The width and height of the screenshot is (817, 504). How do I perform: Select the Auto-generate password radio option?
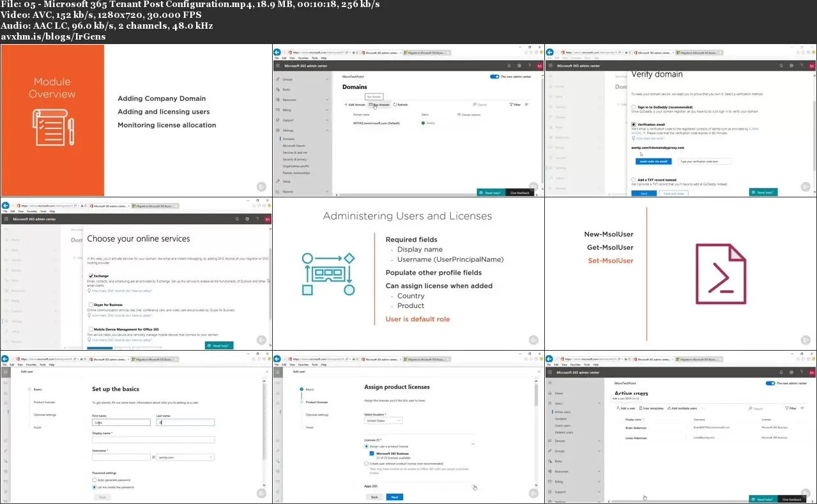[x=95, y=480]
